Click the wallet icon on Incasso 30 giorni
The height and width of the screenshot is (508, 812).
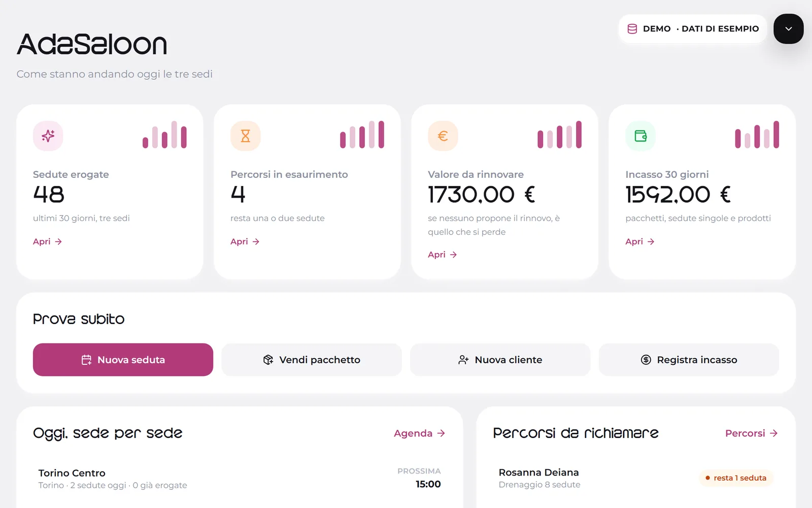(x=640, y=136)
